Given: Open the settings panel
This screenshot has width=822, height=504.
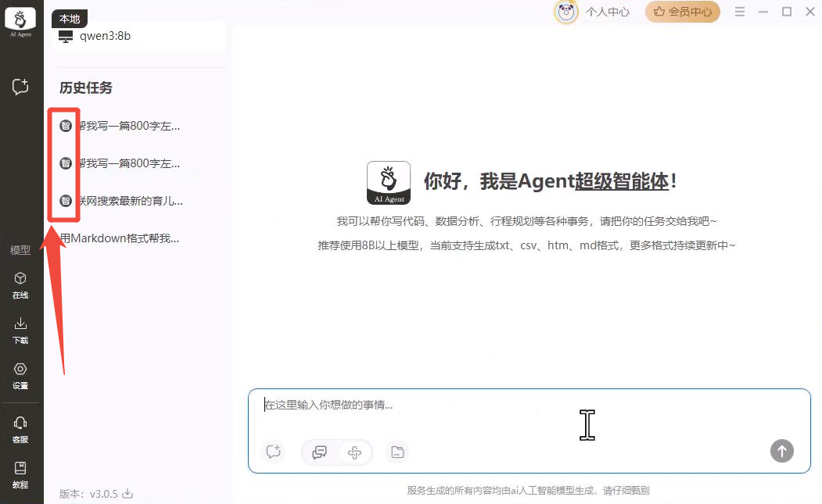Looking at the screenshot, I should click(20, 376).
